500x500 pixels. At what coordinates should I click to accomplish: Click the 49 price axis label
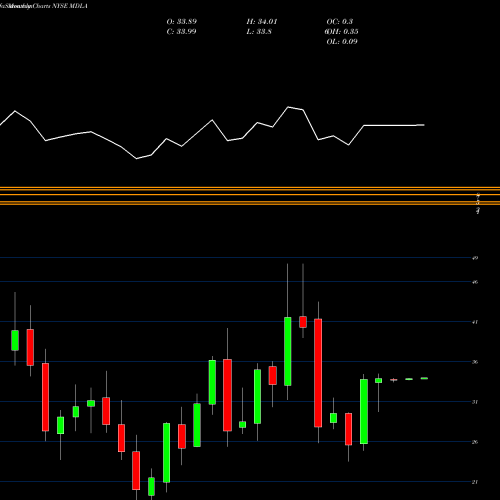pos(475,258)
